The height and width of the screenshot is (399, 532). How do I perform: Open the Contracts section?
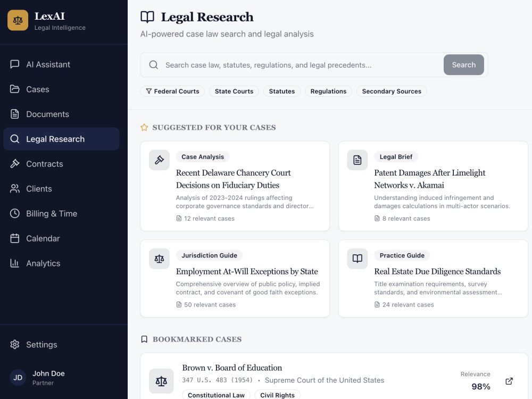[61, 163]
